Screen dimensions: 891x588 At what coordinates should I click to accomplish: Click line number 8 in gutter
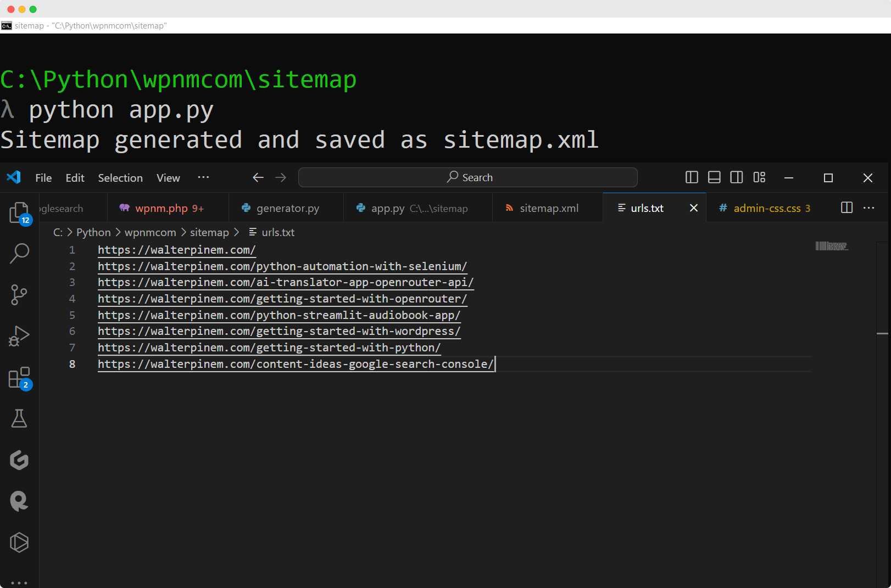click(x=72, y=364)
